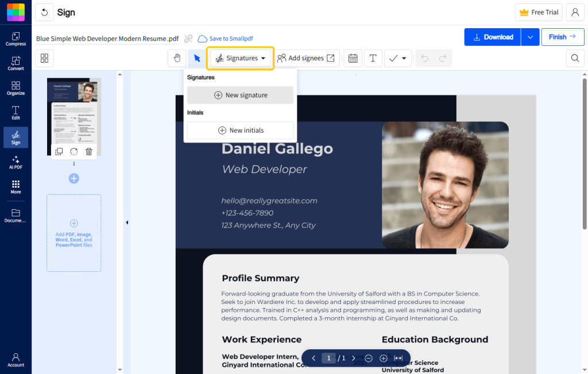Click New signature
Image resolution: width=588 pixels, height=374 pixels.
pyautogui.click(x=240, y=95)
